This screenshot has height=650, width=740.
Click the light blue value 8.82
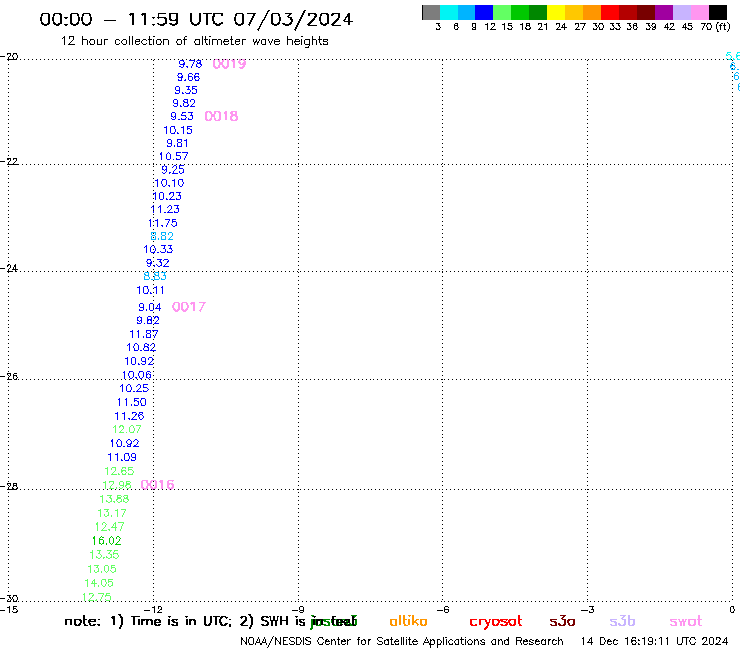click(x=162, y=236)
